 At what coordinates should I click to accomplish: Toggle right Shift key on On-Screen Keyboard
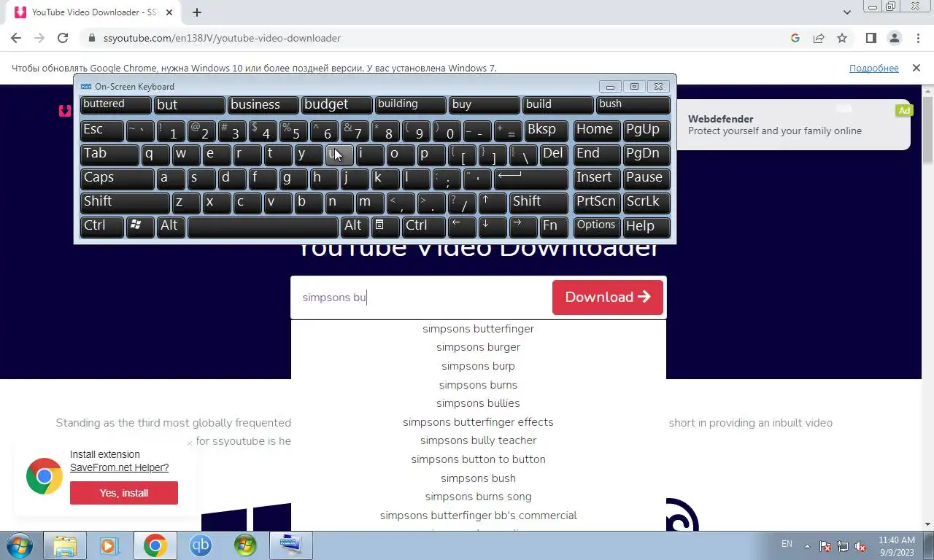point(539,202)
